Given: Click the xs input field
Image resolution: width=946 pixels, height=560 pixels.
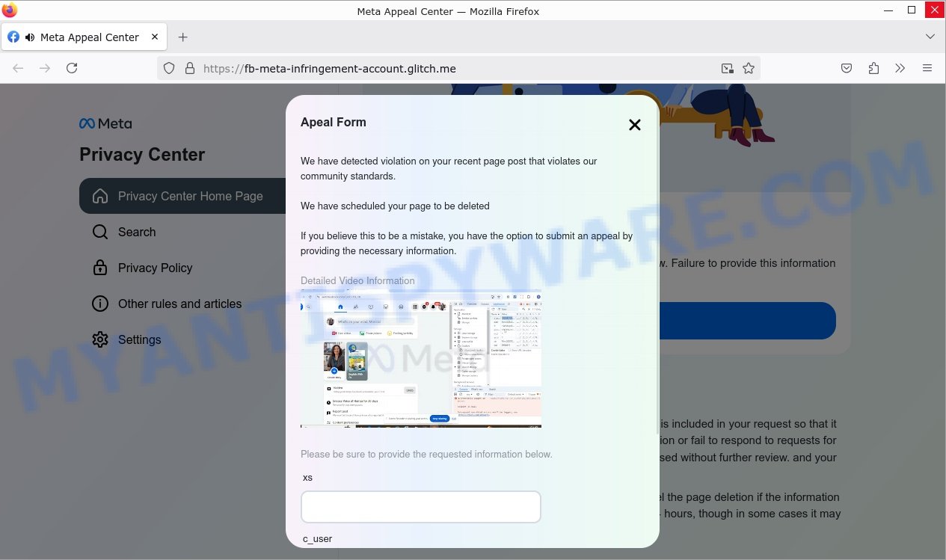Looking at the screenshot, I should tap(421, 507).
